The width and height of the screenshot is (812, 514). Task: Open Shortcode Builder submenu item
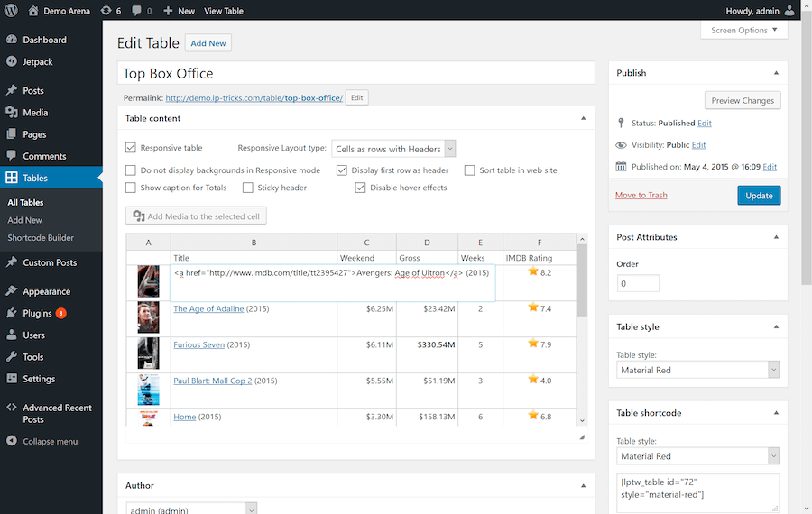pos(41,237)
